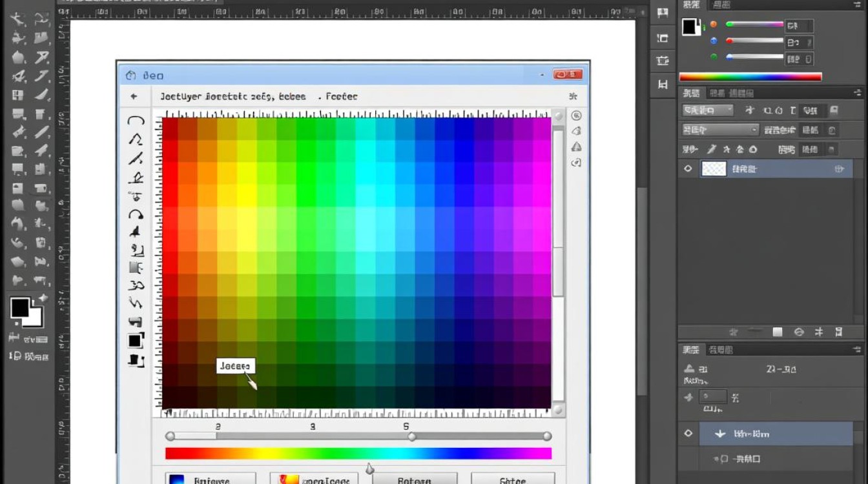Toggle visibility eye of the top layer
The height and width of the screenshot is (484, 868).
[x=688, y=169]
